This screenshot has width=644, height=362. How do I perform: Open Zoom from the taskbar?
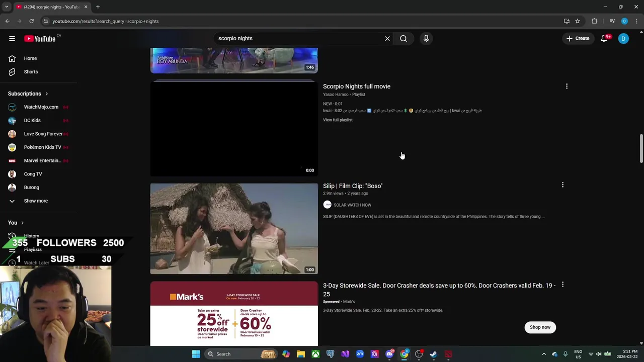pos(360,354)
